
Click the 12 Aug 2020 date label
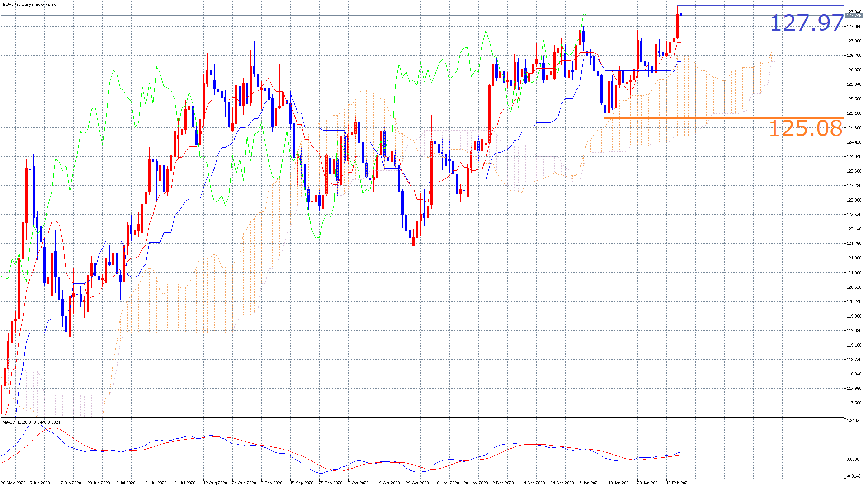[215, 483]
